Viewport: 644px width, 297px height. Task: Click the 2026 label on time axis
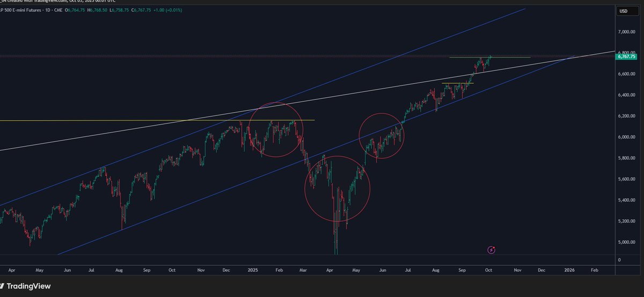click(x=568, y=271)
